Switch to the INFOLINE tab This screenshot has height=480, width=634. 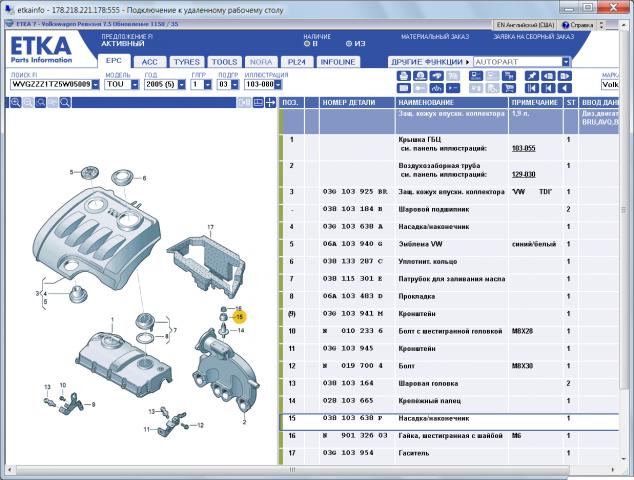coord(338,62)
